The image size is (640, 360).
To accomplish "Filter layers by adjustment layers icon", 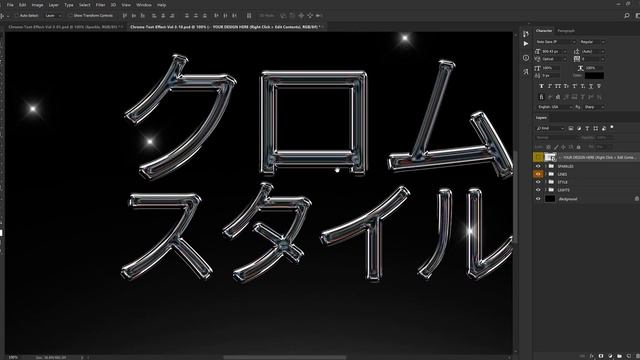I will click(579, 129).
